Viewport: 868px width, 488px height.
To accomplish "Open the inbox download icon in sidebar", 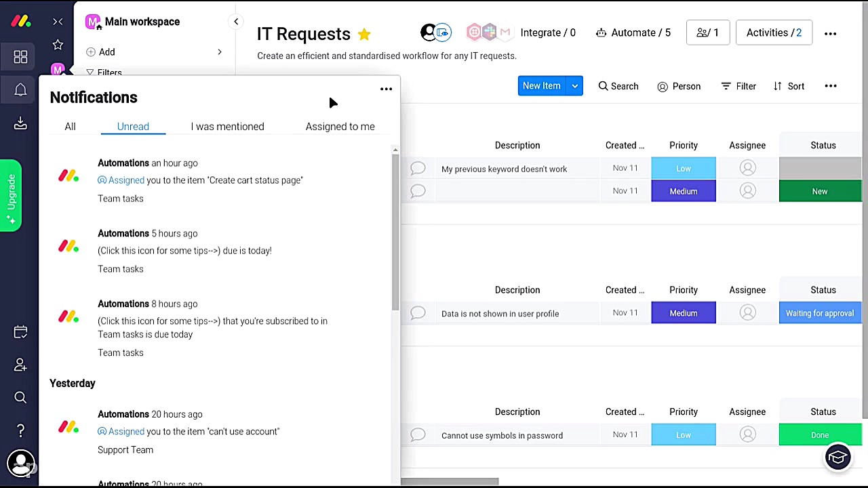I will pyautogui.click(x=20, y=123).
